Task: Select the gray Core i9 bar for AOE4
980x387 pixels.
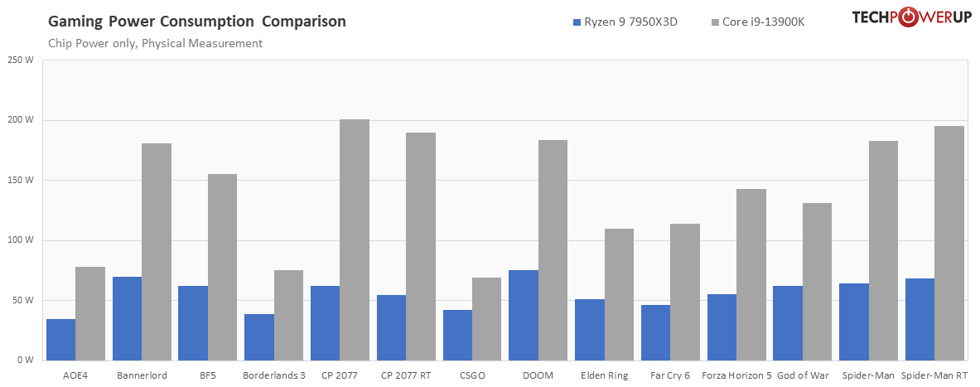Action: pos(90,314)
